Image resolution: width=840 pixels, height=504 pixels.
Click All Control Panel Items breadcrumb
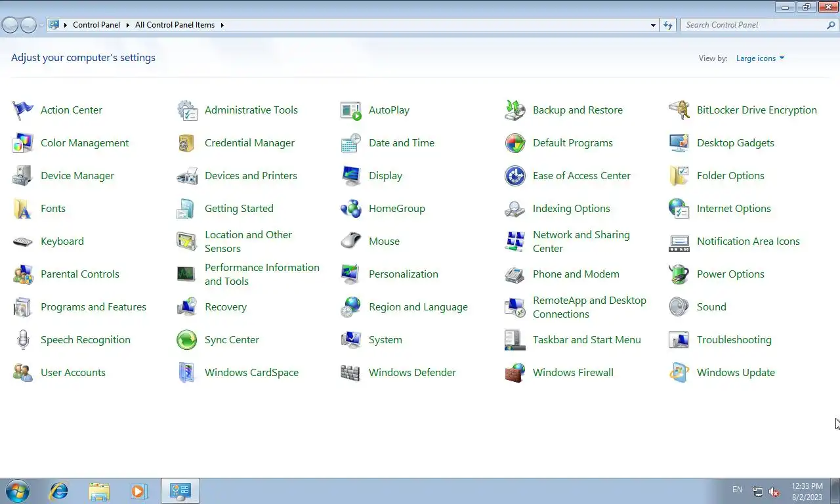point(175,25)
